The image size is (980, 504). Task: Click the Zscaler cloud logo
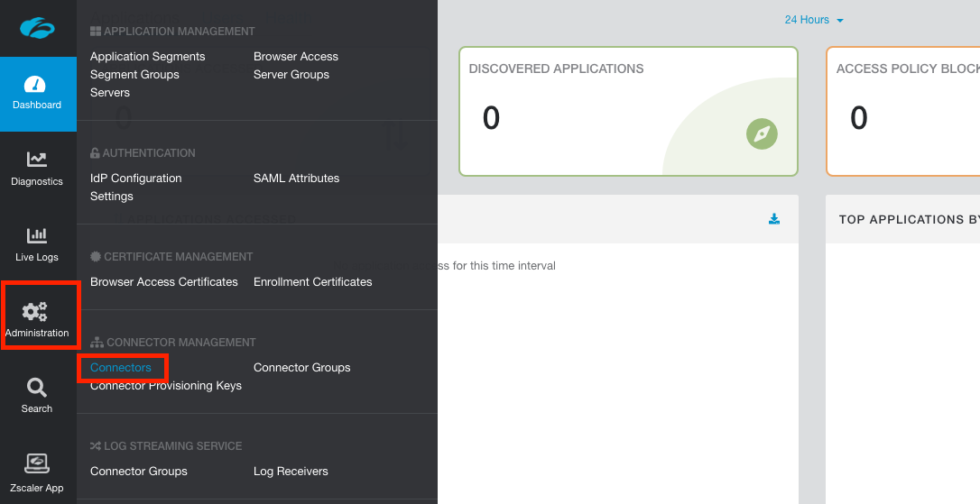37,28
